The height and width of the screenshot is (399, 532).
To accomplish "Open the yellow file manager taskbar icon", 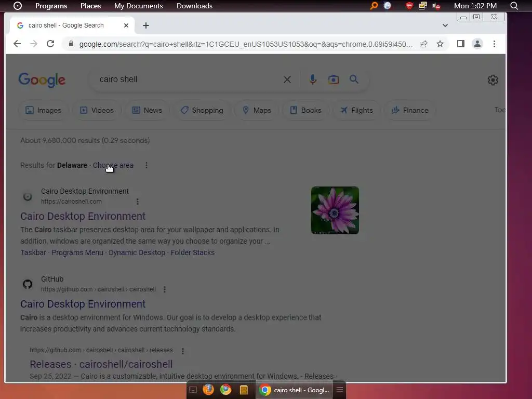I will point(244,390).
